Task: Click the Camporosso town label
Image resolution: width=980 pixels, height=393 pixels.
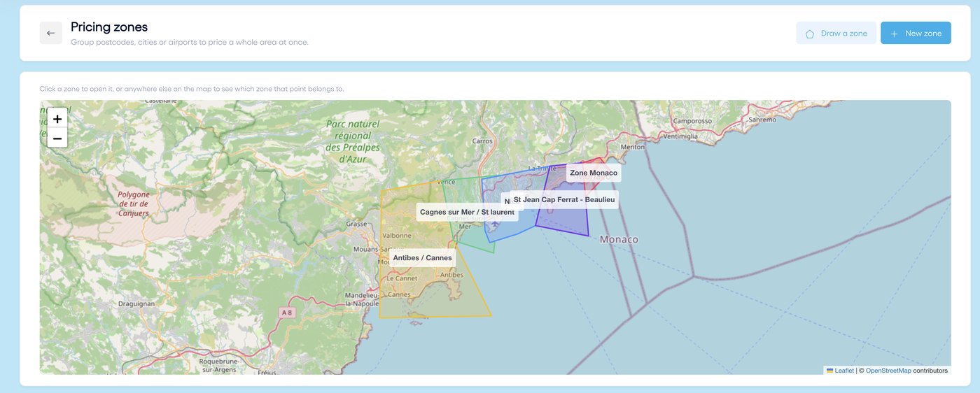Action: (692, 120)
